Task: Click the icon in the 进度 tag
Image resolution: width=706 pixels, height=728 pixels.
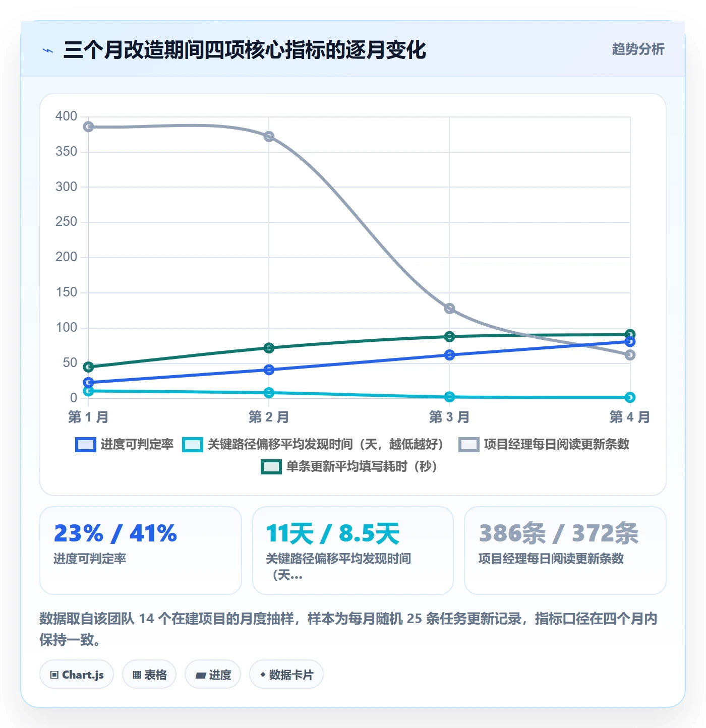Action: tap(200, 676)
